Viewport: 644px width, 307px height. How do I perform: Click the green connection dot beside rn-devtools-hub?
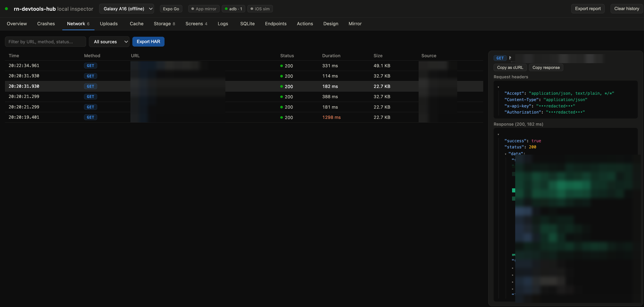(x=6, y=9)
